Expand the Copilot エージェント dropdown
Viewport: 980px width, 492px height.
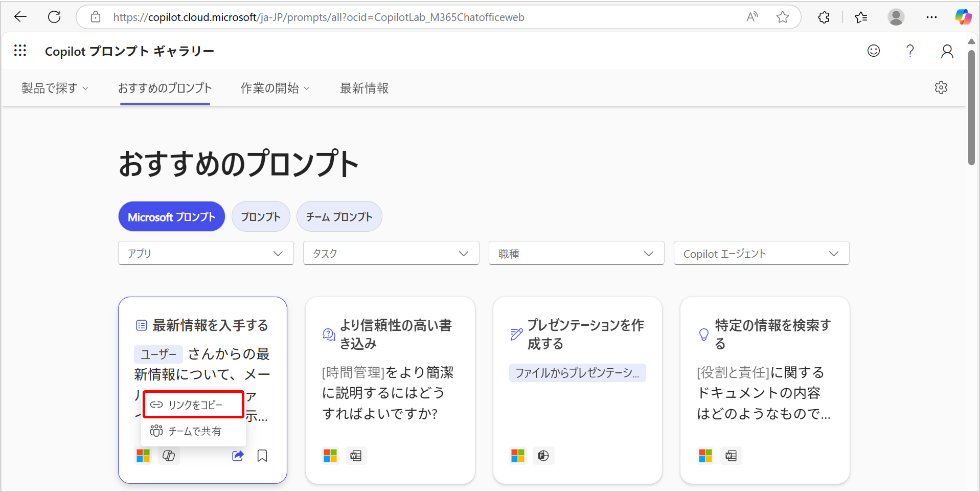click(761, 254)
